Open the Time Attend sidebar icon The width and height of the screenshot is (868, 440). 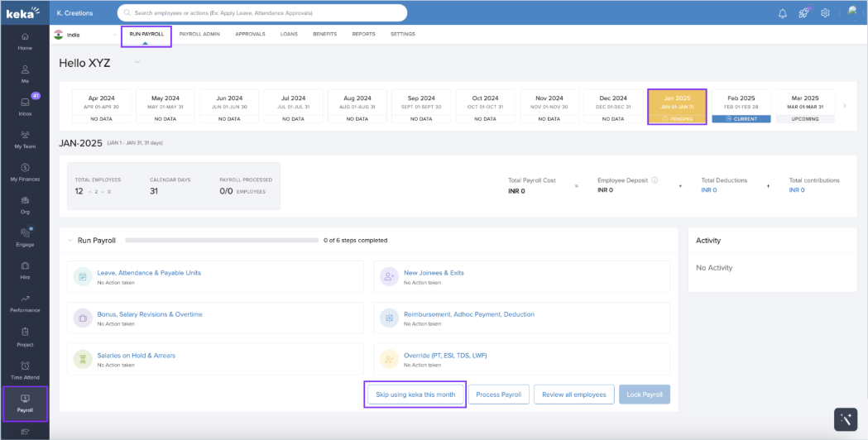(x=25, y=370)
